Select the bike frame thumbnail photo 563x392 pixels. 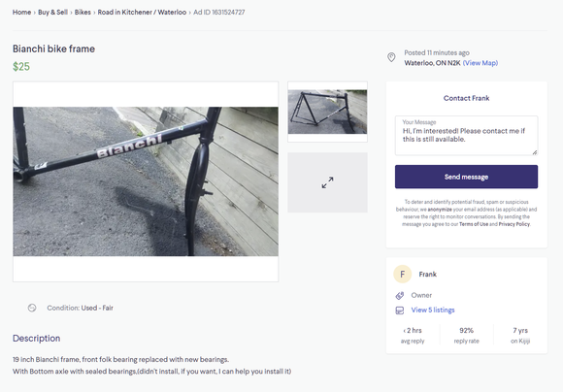(x=327, y=112)
